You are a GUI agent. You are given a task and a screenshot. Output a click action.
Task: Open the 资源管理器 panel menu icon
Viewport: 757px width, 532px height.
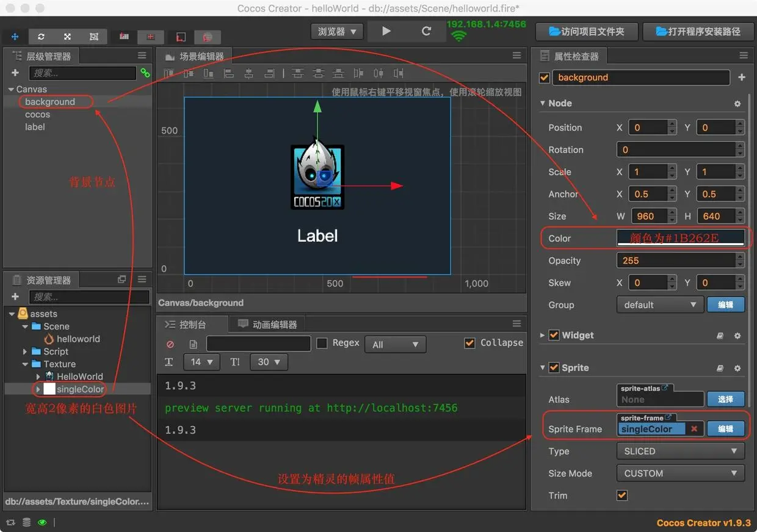[142, 279]
